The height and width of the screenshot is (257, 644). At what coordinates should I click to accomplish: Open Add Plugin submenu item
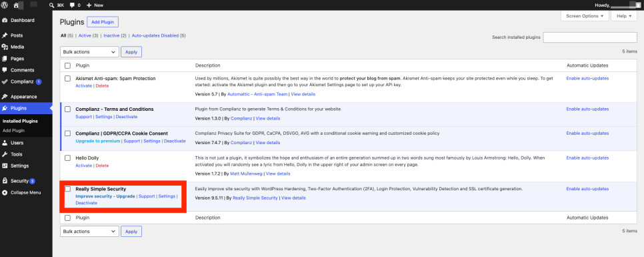pos(13,130)
